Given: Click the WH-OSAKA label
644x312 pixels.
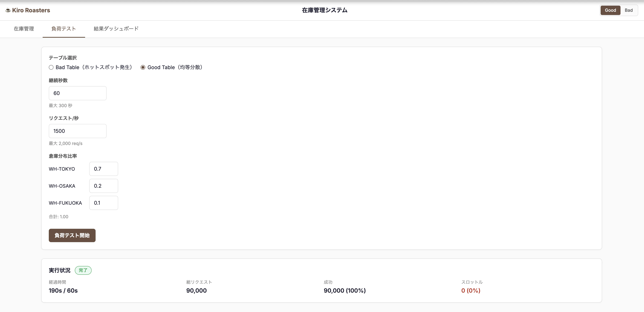Looking at the screenshot, I should 62,186.
